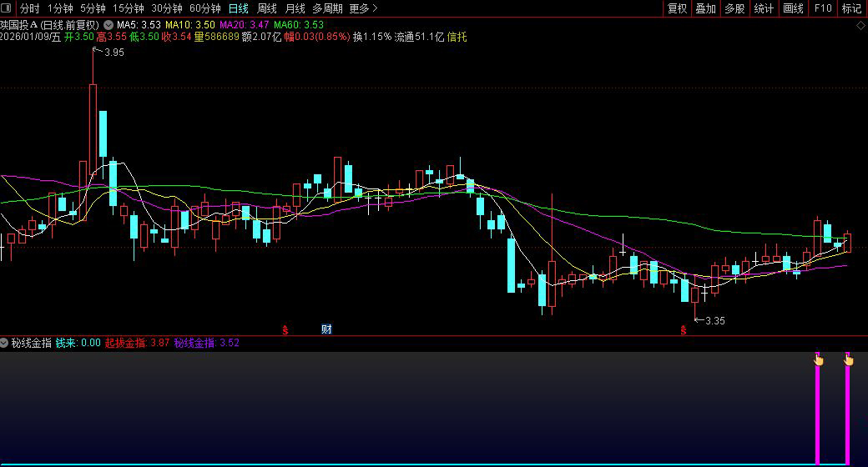
Task: Click the 量586689 volume value
Action: pyautogui.click(x=216, y=37)
